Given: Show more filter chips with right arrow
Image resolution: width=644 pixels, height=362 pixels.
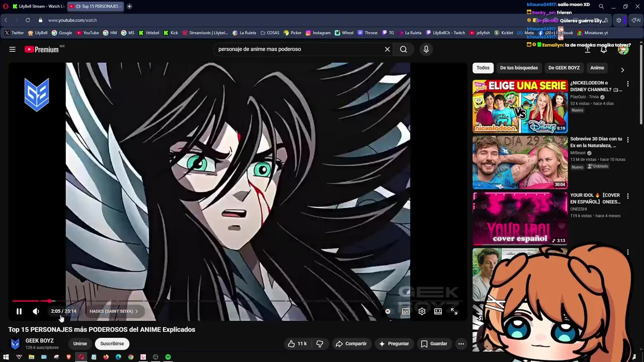Looking at the screenshot, I should [622, 70].
